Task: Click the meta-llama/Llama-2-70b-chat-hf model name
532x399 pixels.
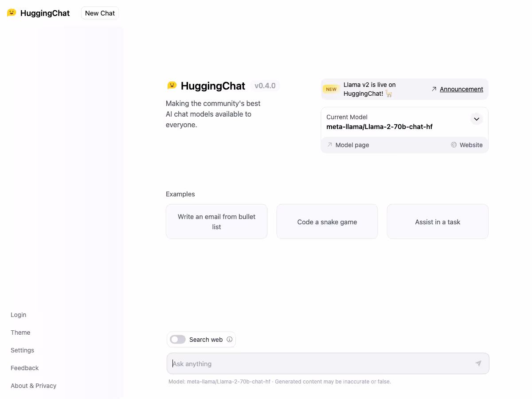Action: point(379,127)
